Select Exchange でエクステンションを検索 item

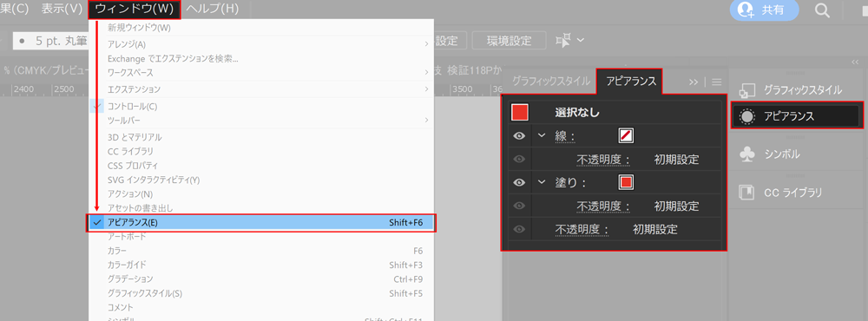coord(260,58)
